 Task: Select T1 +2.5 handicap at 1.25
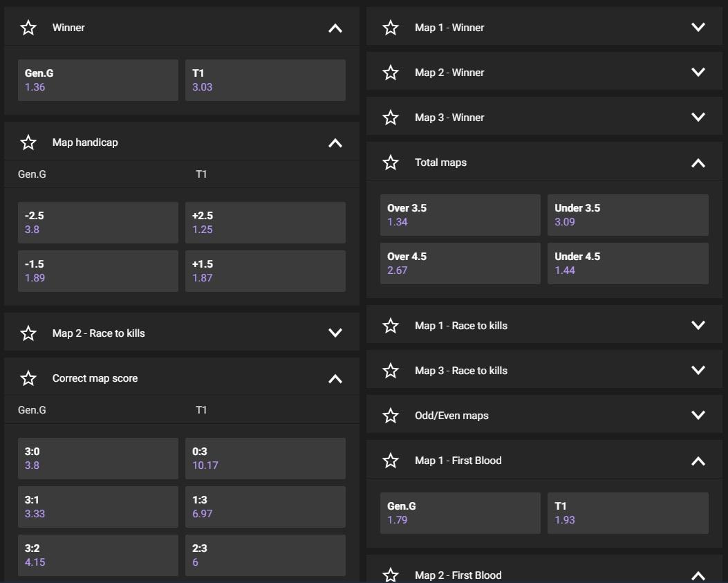(x=265, y=223)
